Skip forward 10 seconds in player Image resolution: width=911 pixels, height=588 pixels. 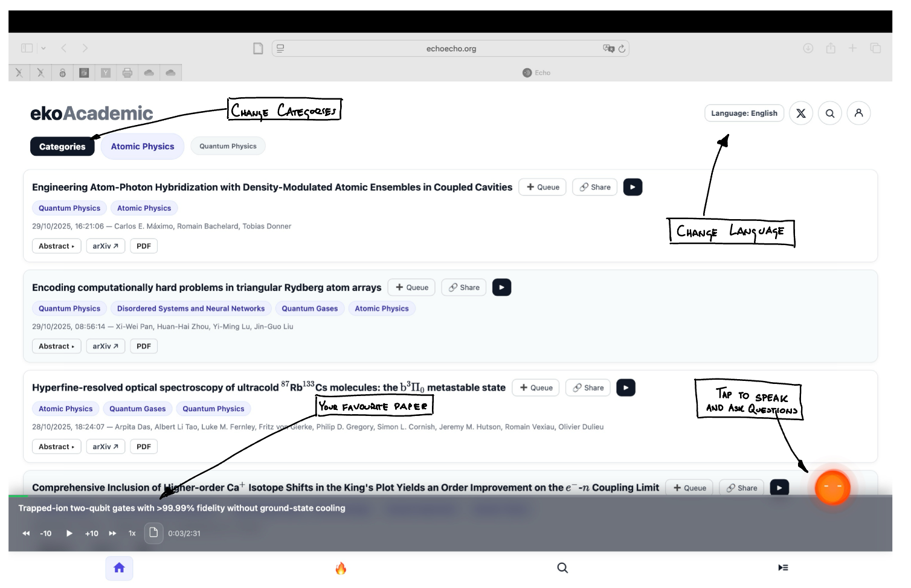coord(91,534)
